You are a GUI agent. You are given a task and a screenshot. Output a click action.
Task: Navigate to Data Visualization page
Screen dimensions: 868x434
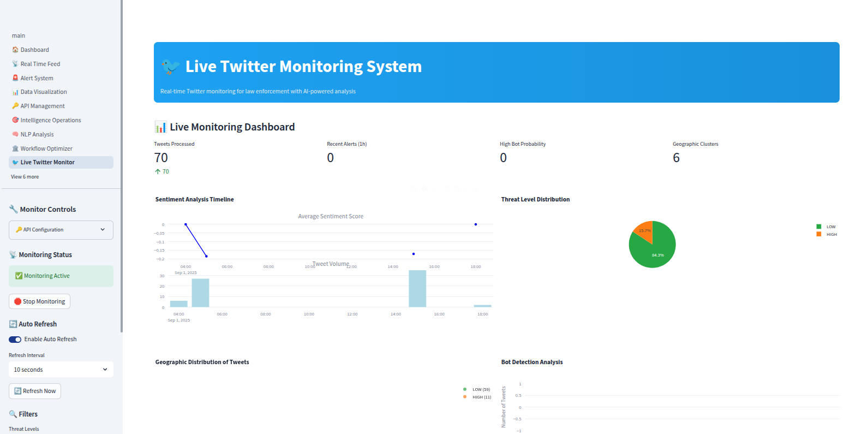61,92
